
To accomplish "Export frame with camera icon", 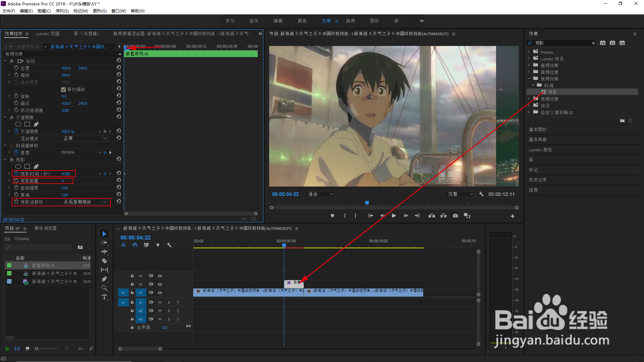I will click(455, 216).
